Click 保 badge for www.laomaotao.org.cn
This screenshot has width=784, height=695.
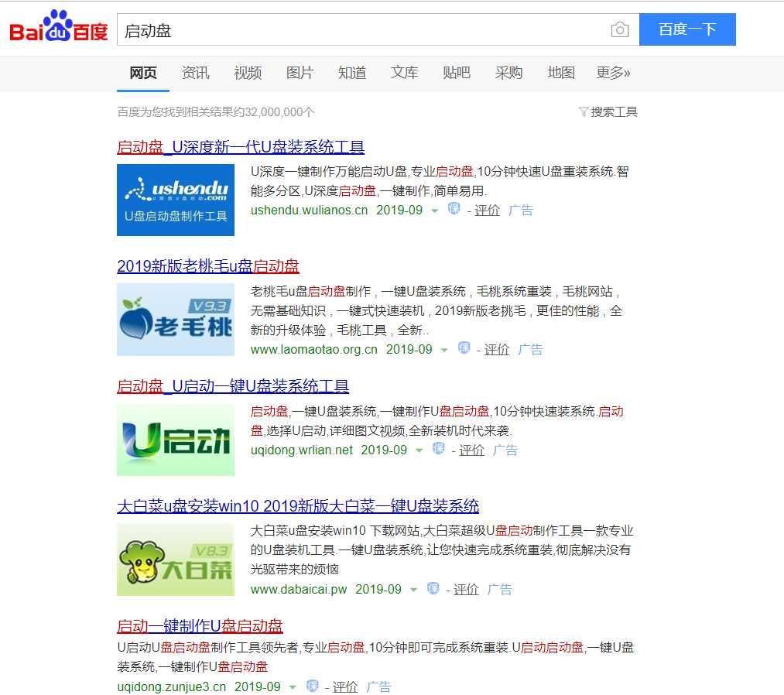[x=464, y=348]
